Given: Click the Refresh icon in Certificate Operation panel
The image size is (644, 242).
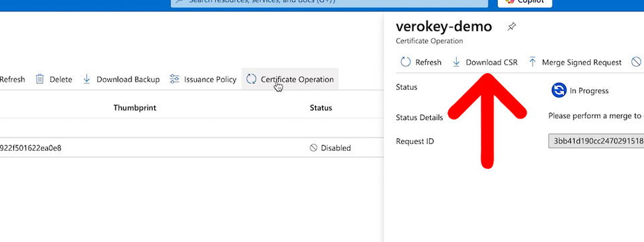Looking at the screenshot, I should [405, 62].
